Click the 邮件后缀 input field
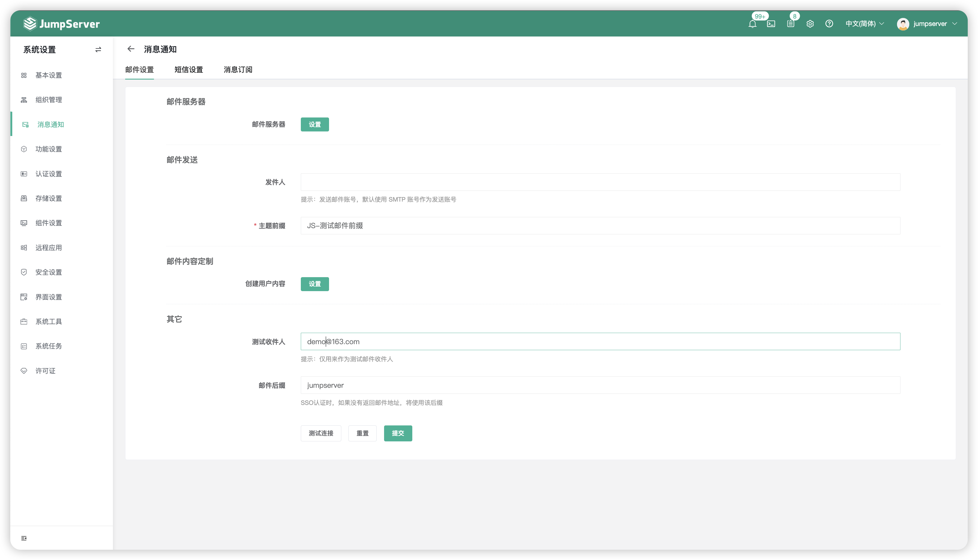Image resolution: width=978 pixels, height=560 pixels. click(600, 385)
